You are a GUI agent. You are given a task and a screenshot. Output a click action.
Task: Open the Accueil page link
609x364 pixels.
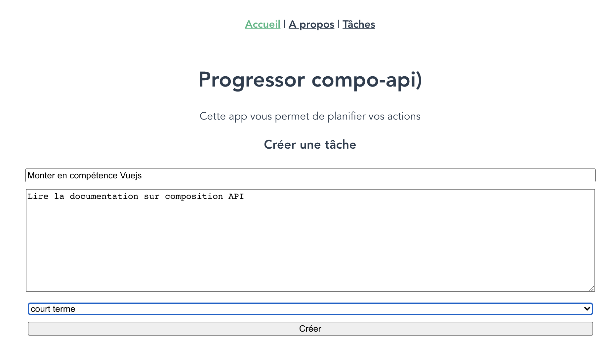click(262, 24)
